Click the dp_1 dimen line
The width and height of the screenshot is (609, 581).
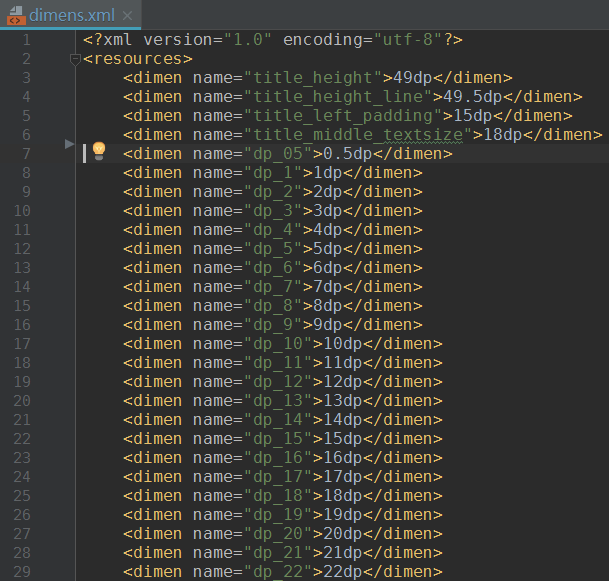[x=273, y=173]
